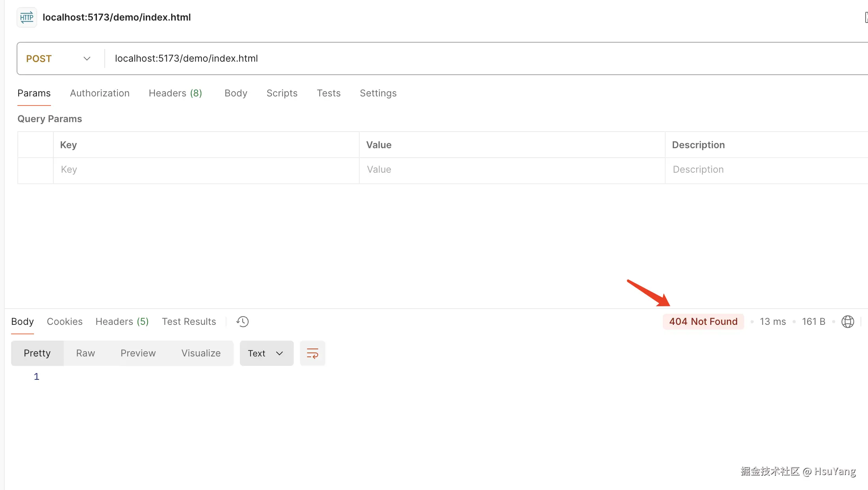Open the response history clock icon
Viewport: 868px width, 490px height.
[x=242, y=322]
